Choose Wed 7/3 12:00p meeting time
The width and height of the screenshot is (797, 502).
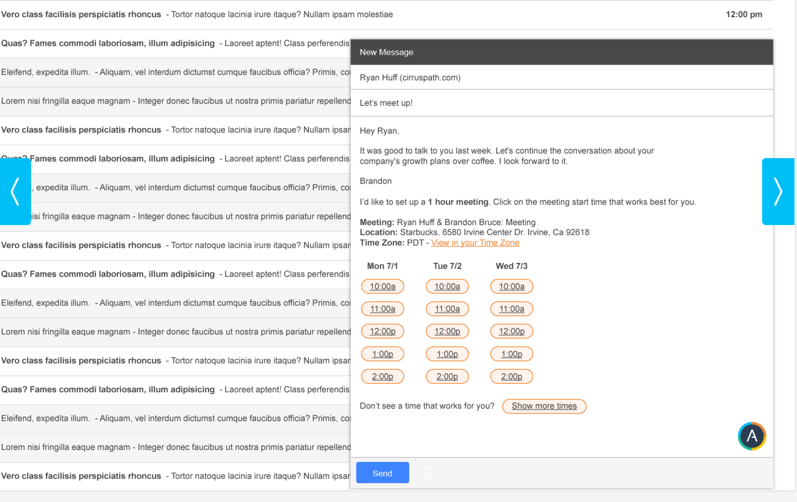click(x=511, y=332)
